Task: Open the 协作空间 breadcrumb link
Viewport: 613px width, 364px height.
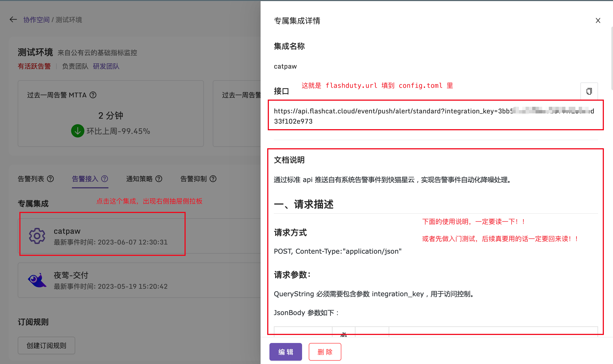Action: [36, 19]
